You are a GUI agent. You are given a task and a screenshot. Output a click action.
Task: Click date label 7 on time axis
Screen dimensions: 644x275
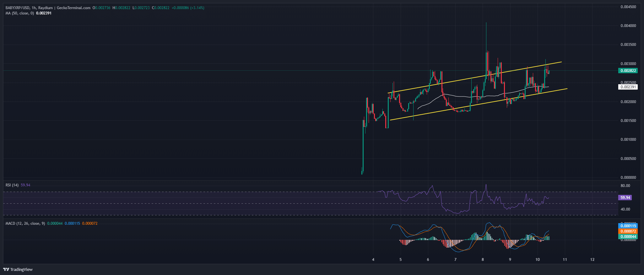[455, 260]
